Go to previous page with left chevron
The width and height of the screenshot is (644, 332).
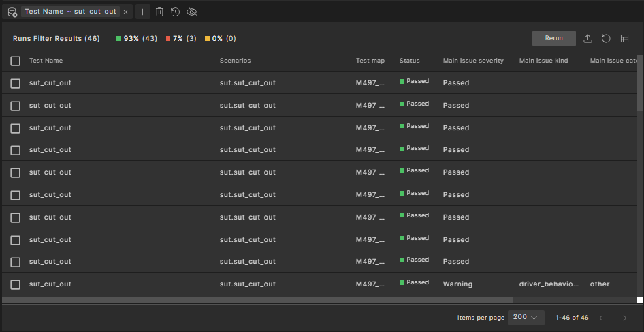[x=600, y=318]
